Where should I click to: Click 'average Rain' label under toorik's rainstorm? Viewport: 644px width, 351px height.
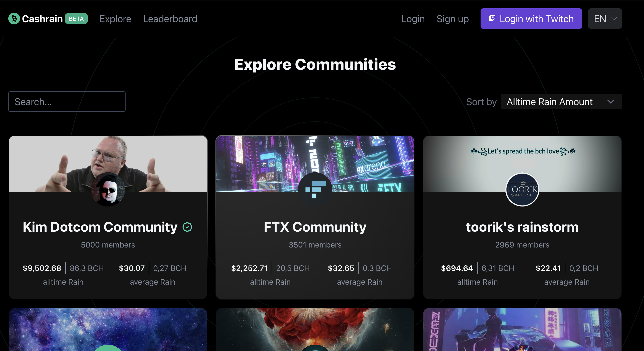click(567, 282)
